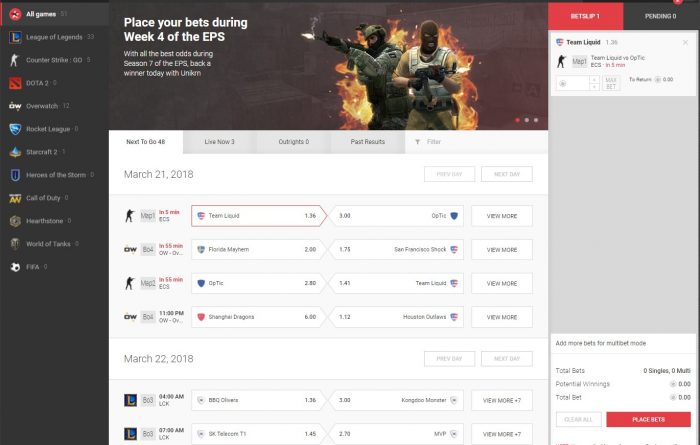
Task: Click the LoL icon in BBQ Olivers row
Action: pyautogui.click(x=130, y=400)
